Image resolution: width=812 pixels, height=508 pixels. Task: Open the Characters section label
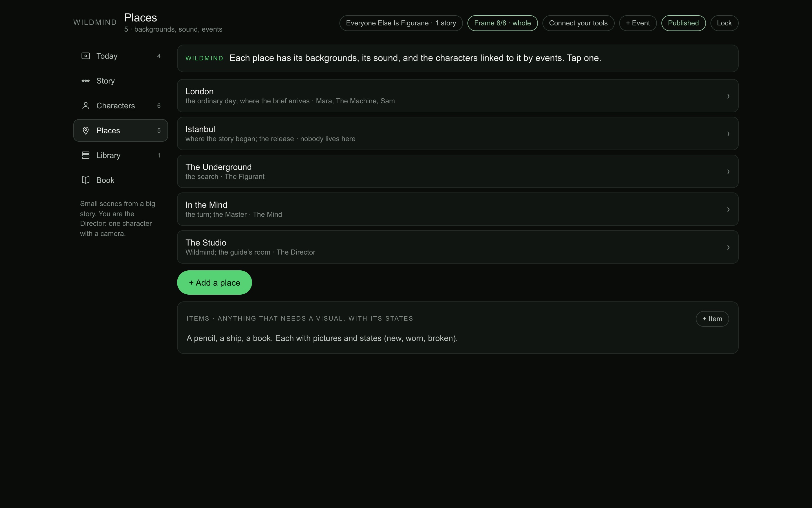pos(115,106)
